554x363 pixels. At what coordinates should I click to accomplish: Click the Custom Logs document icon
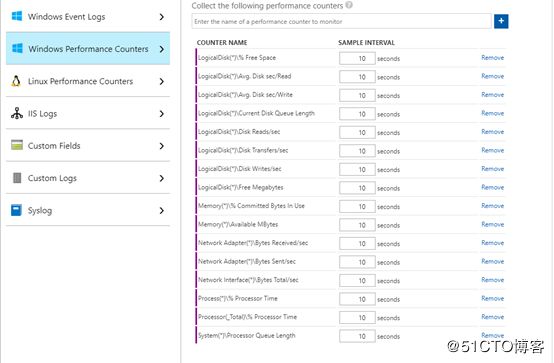17,177
